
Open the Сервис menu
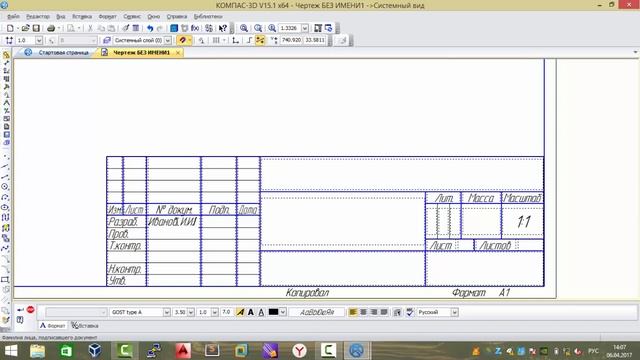click(132, 17)
